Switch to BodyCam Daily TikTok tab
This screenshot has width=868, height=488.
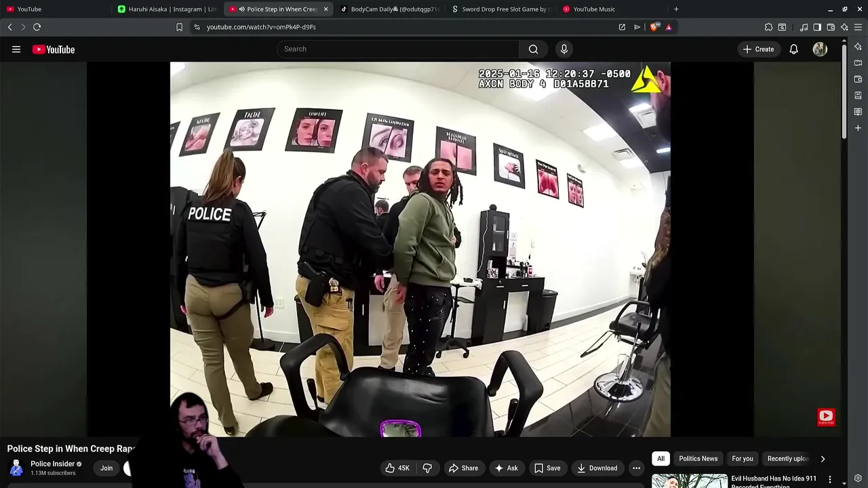(390, 9)
